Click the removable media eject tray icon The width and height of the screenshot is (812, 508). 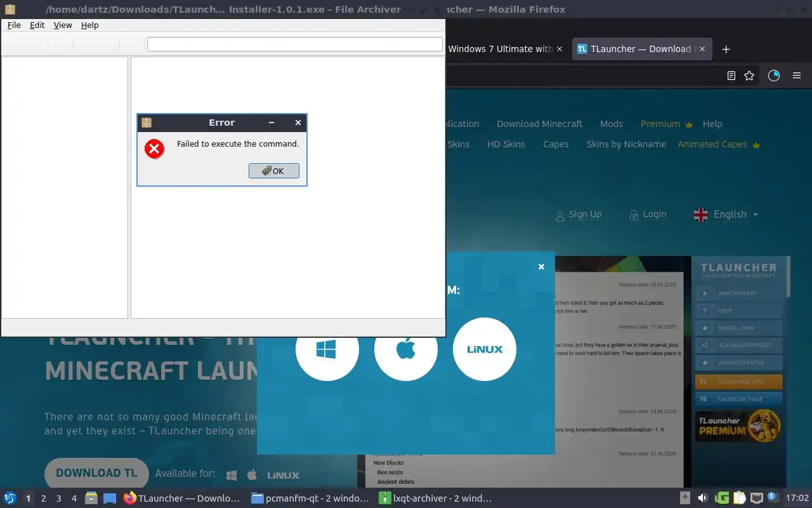tap(685, 498)
